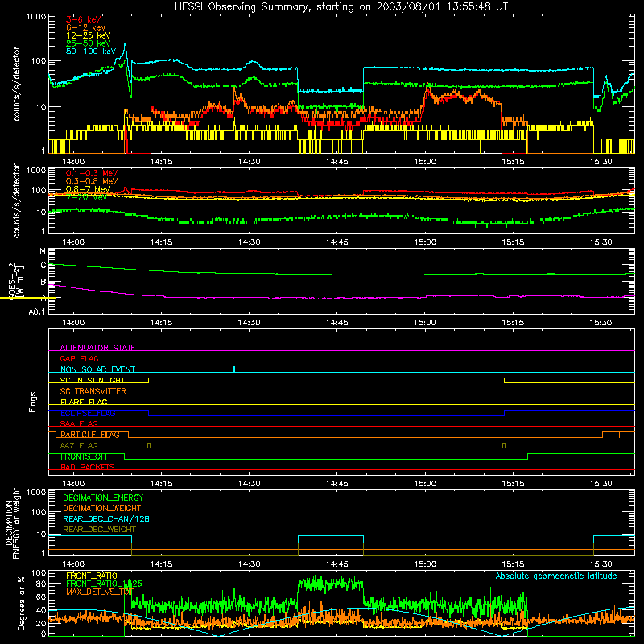Pick the '50-100 keV' legend label

tap(91, 52)
